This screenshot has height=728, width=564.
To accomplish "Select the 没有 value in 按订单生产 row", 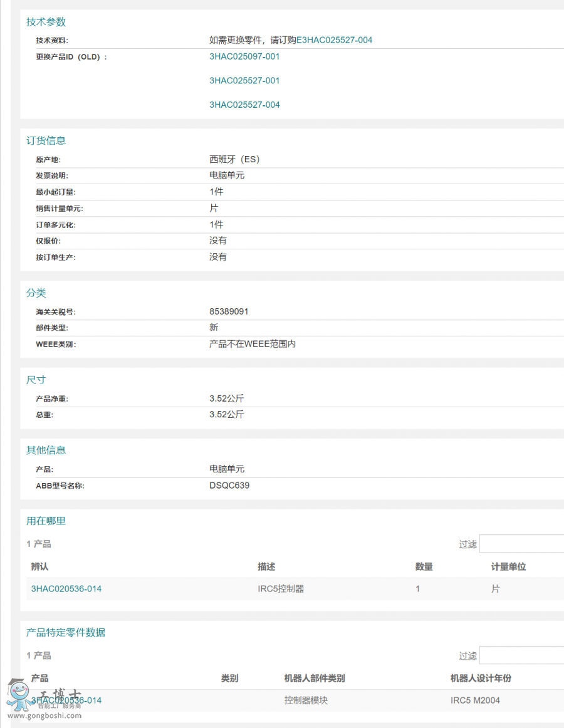I will (x=218, y=257).
